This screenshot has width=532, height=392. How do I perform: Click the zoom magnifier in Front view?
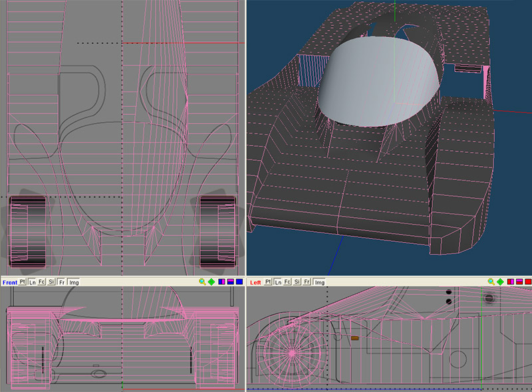[x=202, y=282]
